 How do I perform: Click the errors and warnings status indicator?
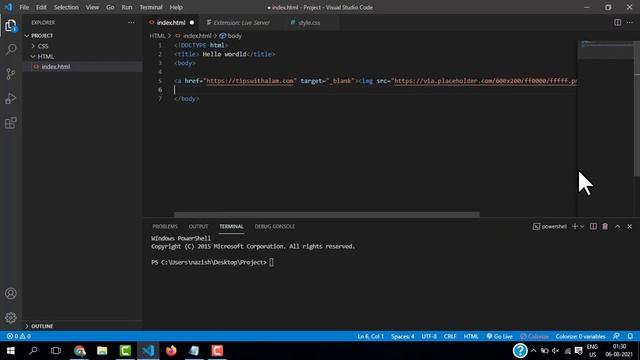click(18, 336)
